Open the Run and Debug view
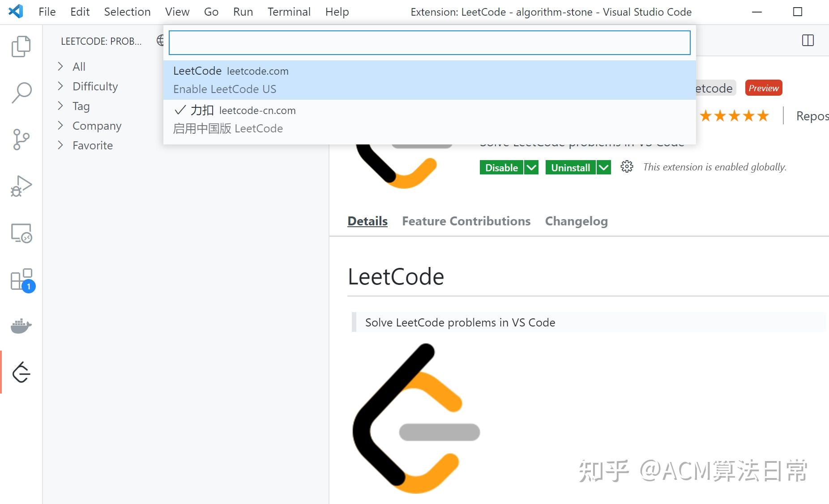The image size is (829, 504). tap(21, 186)
